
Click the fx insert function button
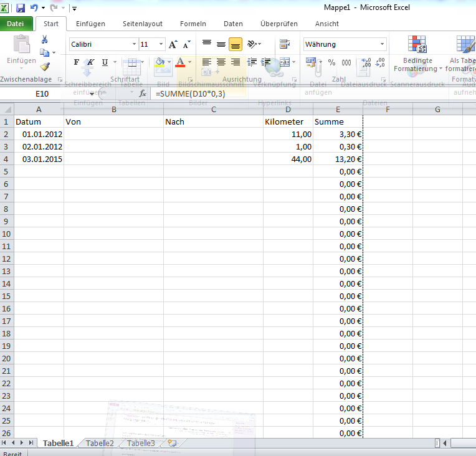pos(143,94)
